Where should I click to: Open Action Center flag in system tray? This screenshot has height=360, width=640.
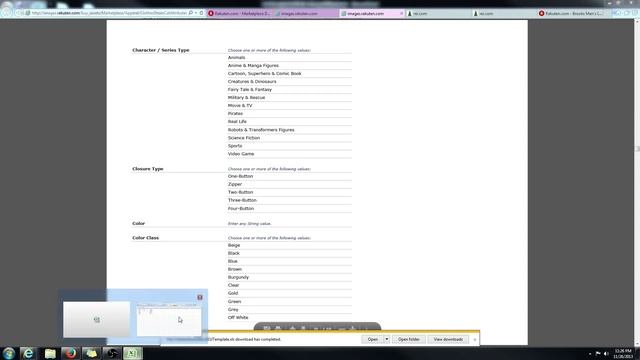[x=598, y=353]
